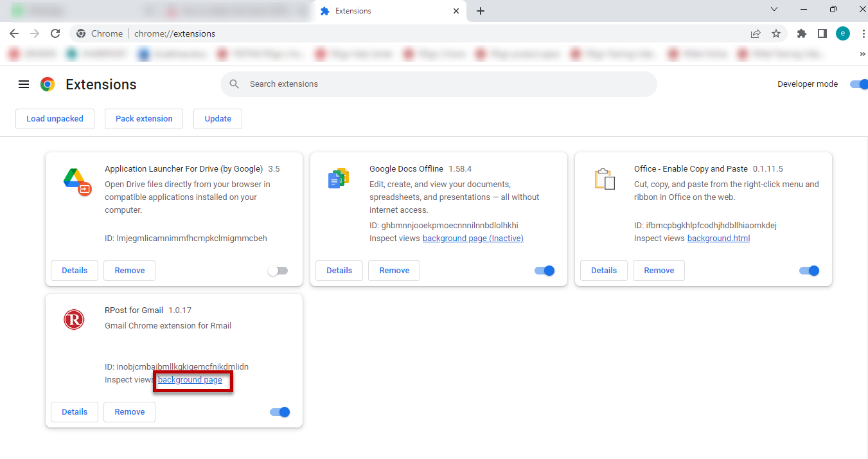Click 'Gmail Chrome extension for Rmail' description
The width and height of the screenshot is (868, 459).
click(168, 326)
